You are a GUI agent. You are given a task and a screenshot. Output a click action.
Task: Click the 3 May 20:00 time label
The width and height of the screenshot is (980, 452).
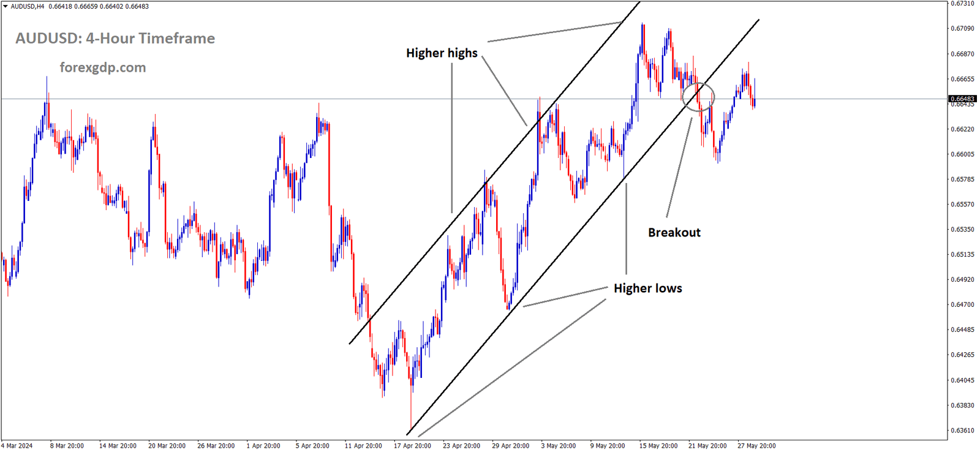(x=558, y=446)
